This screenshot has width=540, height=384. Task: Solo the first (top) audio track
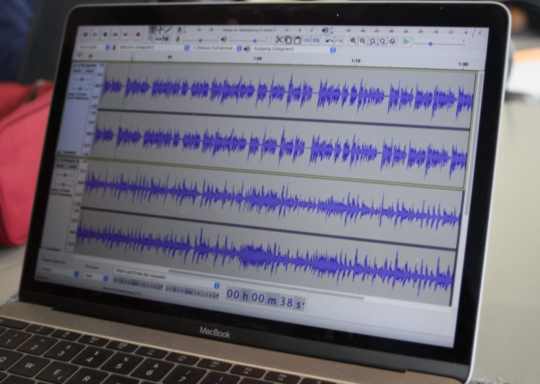[x=89, y=71]
